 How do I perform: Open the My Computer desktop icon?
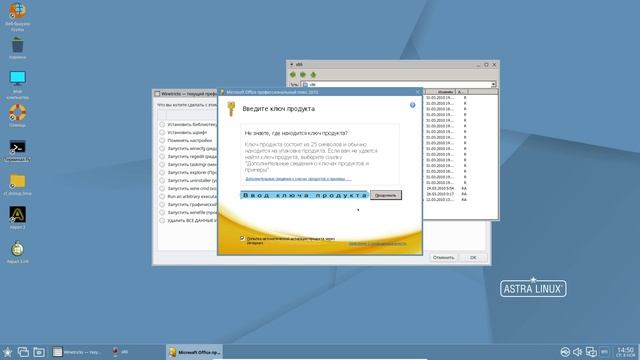17,78
